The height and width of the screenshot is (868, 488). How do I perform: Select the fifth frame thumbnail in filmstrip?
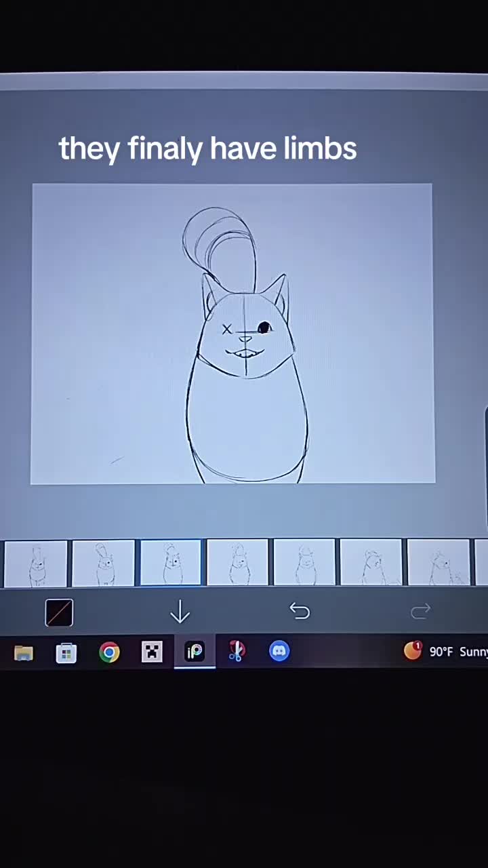(x=304, y=561)
